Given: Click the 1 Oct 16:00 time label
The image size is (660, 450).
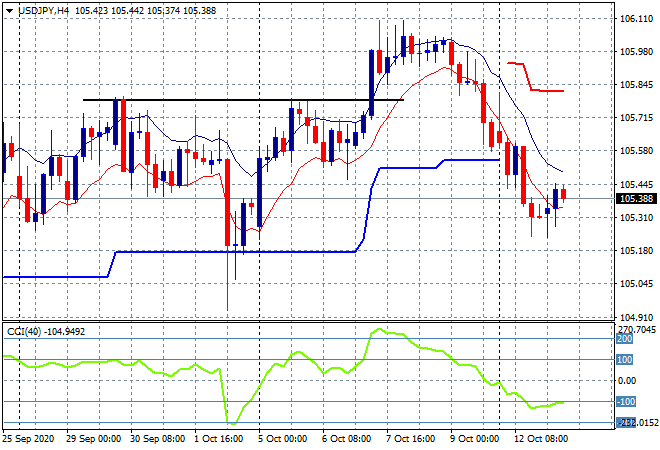Looking at the screenshot, I should tap(218, 439).
